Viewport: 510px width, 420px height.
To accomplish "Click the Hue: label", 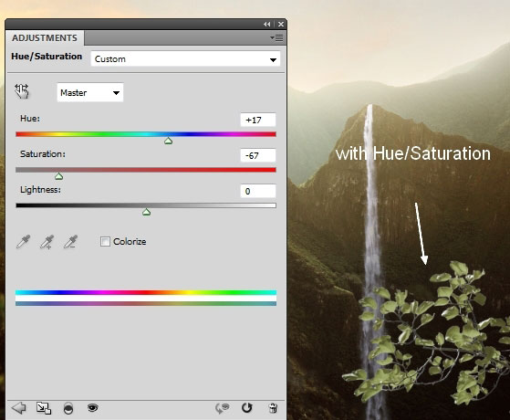I will pyautogui.click(x=30, y=119).
